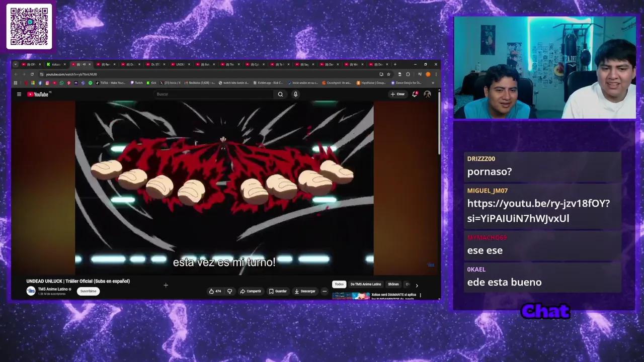Open the Kickletapp bookmark
644x362 pixels.
click(x=268, y=83)
